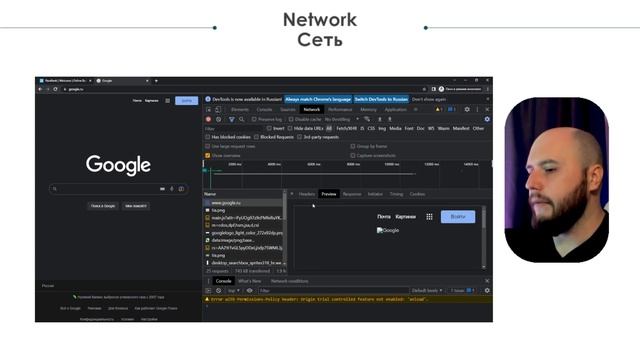The height and width of the screenshot is (360, 640).
Task: Toggle the network filter funnel icon
Action: [x=232, y=119]
